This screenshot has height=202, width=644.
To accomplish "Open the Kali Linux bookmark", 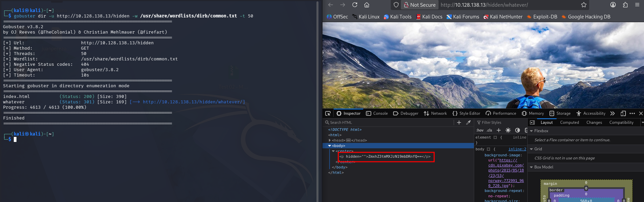I will [x=366, y=17].
